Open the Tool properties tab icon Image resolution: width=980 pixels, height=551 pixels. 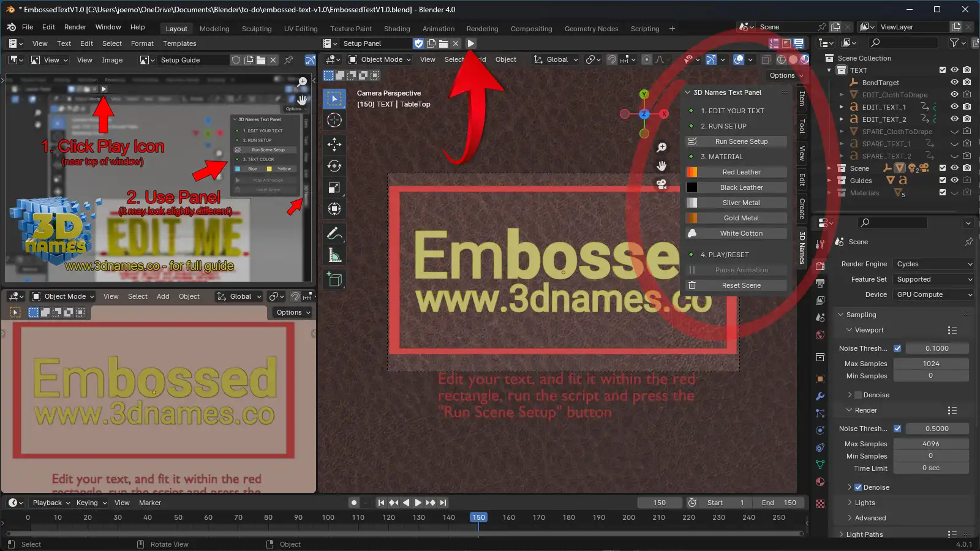point(820,244)
